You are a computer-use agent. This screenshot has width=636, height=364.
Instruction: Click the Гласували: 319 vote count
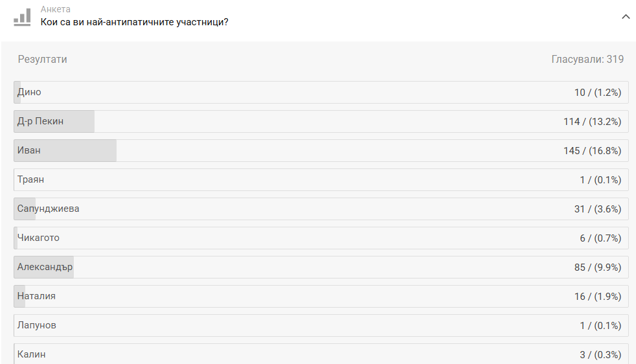(x=587, y=60)
